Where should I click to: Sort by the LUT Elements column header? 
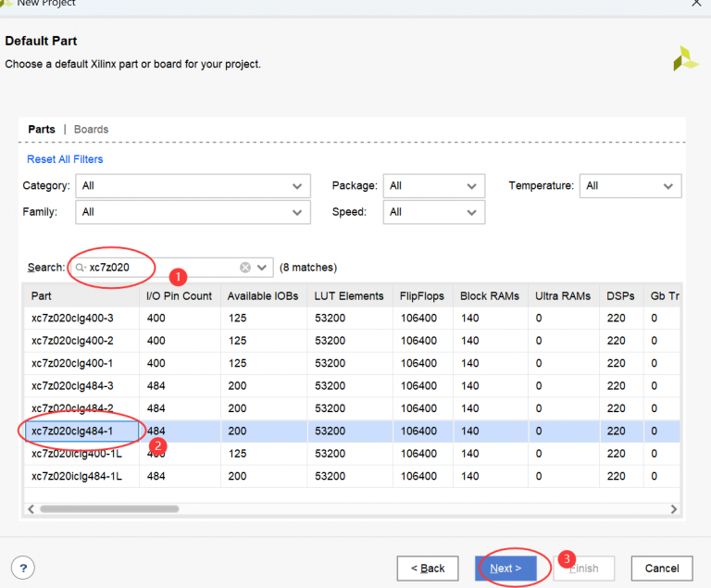pos(349,296)
